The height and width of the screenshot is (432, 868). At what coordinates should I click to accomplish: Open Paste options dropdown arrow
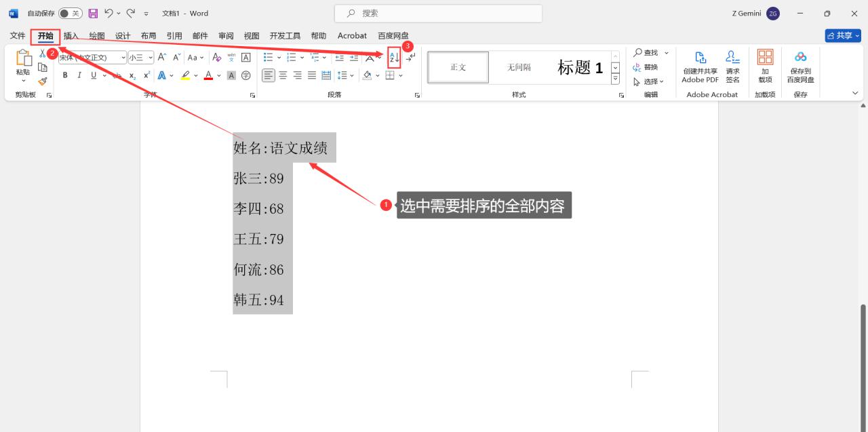click(24, 81)
